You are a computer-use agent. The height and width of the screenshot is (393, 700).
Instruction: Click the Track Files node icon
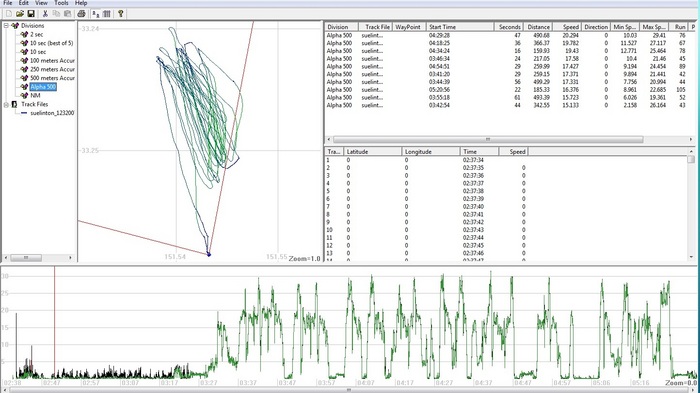click(15, 104)
